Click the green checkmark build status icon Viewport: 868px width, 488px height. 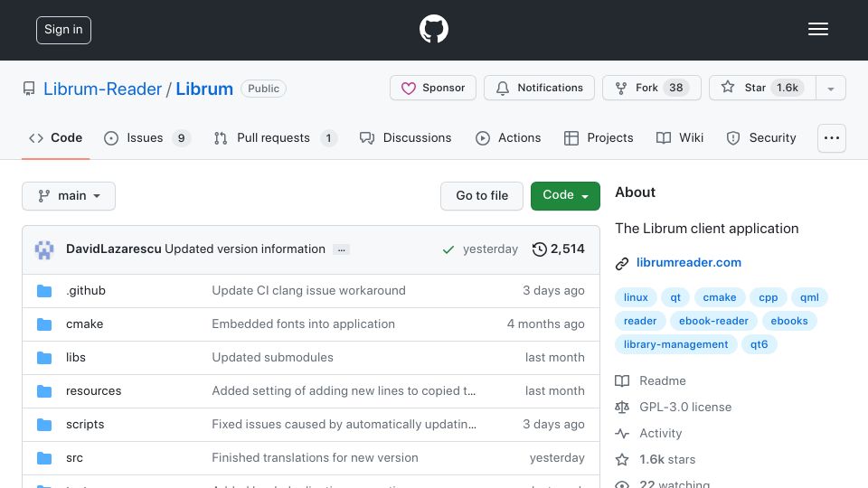pos(448,249)
